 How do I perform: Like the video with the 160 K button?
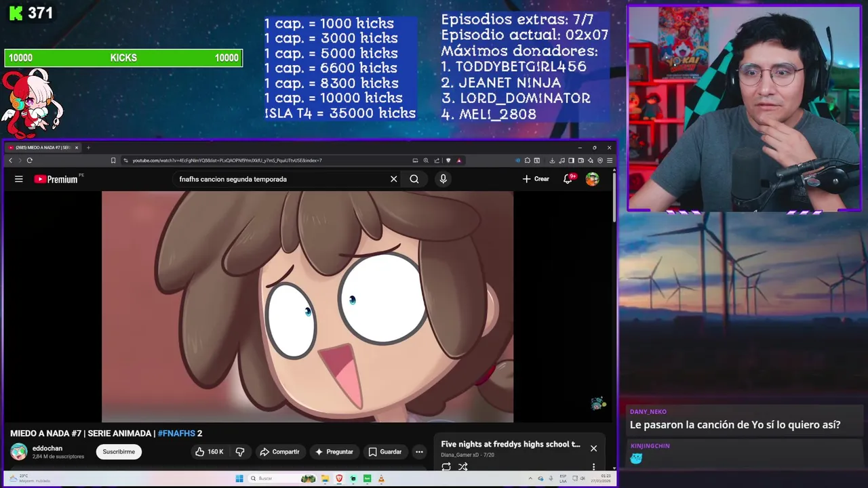coord(209,452)
